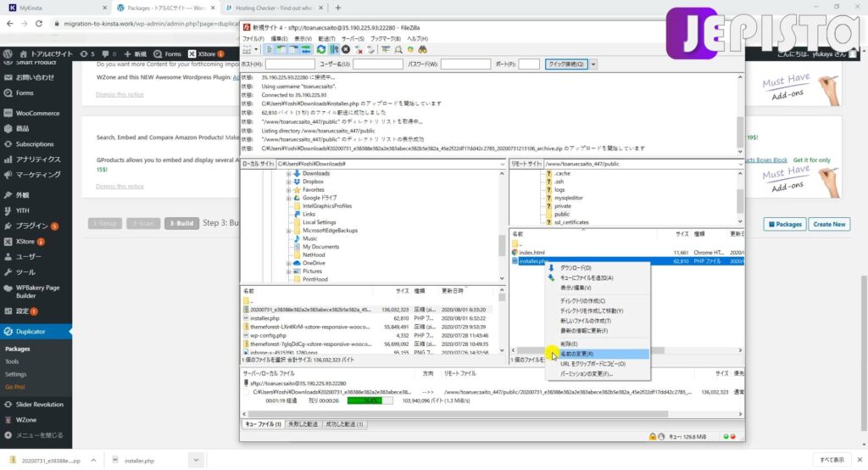The height and width of the screenshot is (470, 868).
Task: Open the 転送(T) menu in FileZilla
Action: click(326, 39)
